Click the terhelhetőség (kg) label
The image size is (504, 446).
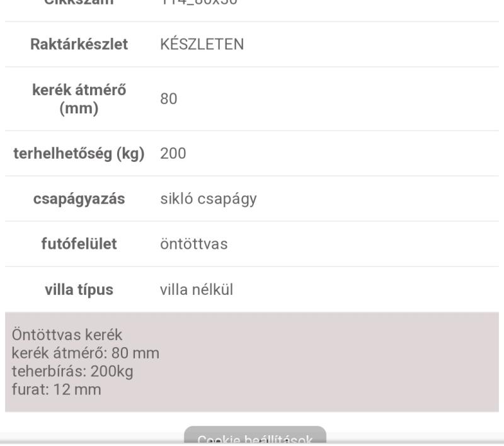click(79, 153)
